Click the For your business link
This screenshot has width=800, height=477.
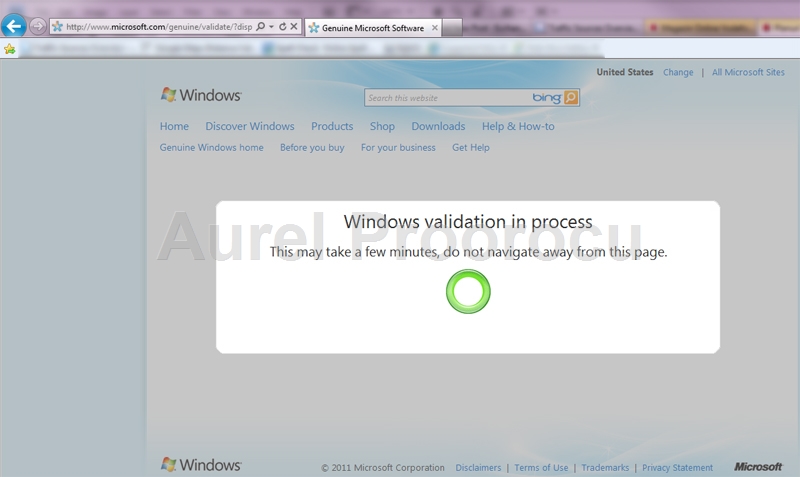click(398, 147)
